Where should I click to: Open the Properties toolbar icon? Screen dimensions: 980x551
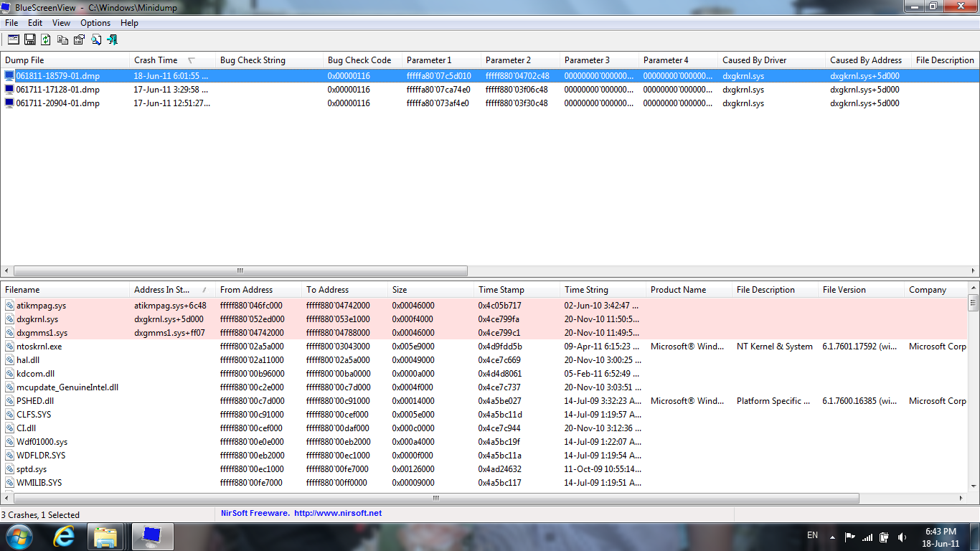pyautogui.click(x=79, y=39)
